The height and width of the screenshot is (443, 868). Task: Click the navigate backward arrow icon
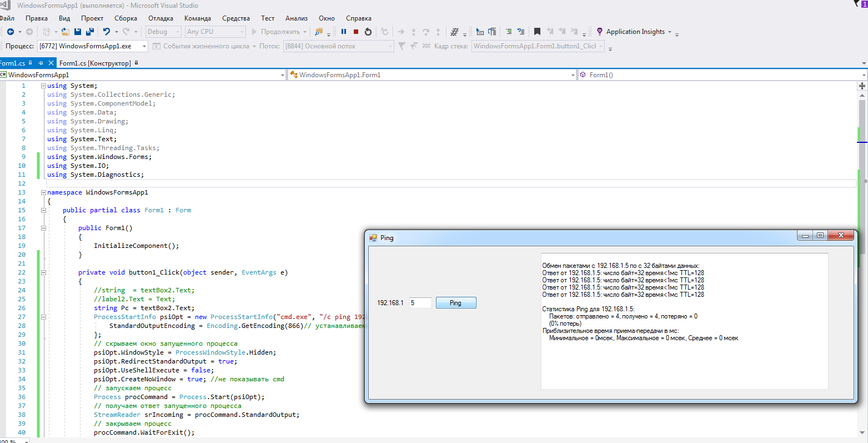point(10,32)
